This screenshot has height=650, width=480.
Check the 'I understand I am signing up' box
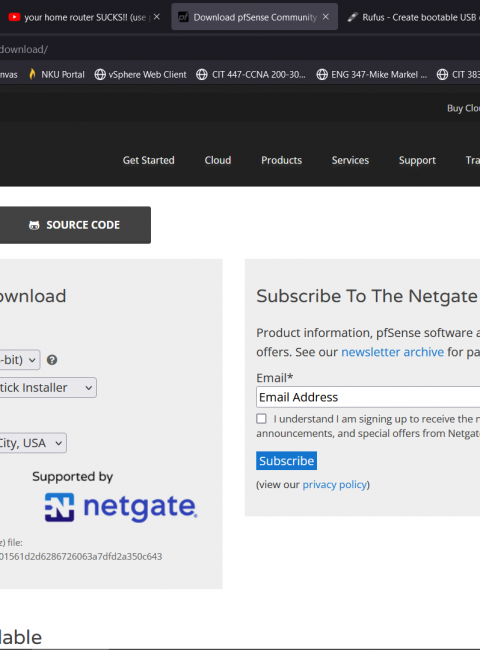tap(262, 419)
